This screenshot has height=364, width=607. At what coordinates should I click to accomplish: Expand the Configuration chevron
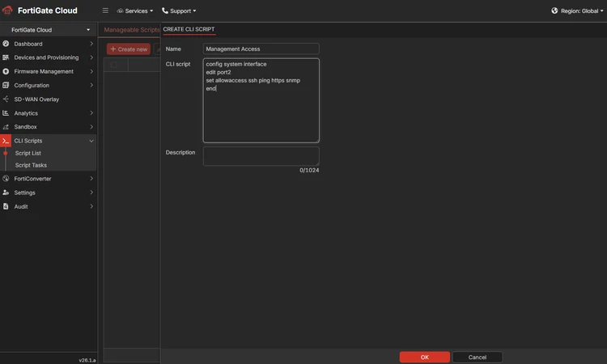click(x=91, y=85)
